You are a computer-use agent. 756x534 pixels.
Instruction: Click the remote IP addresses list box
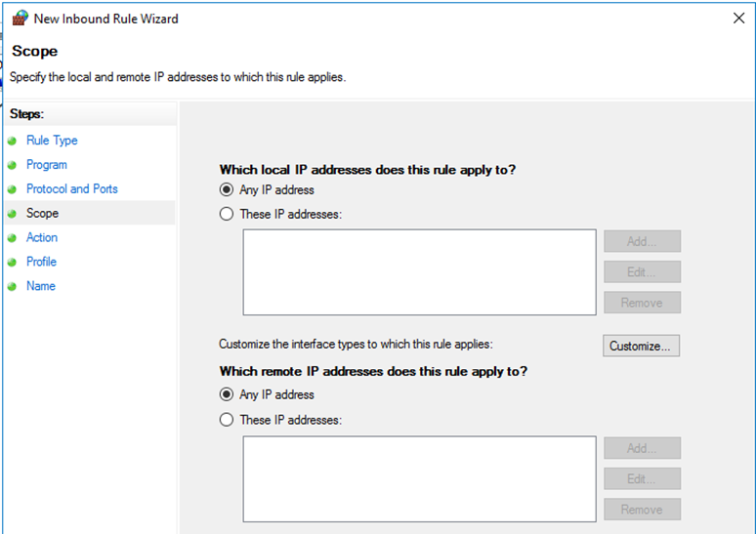tap(419, 479)
